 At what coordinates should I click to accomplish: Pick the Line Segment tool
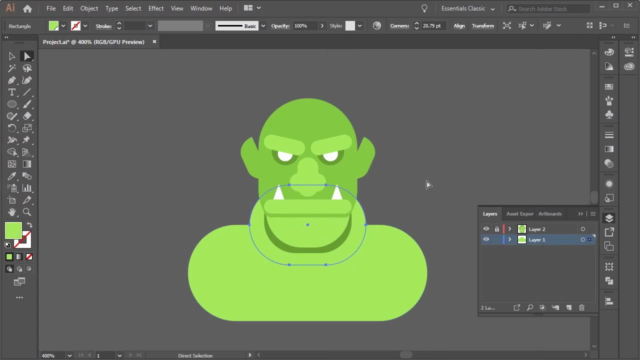pyautogui.click(x=27, y=92)
